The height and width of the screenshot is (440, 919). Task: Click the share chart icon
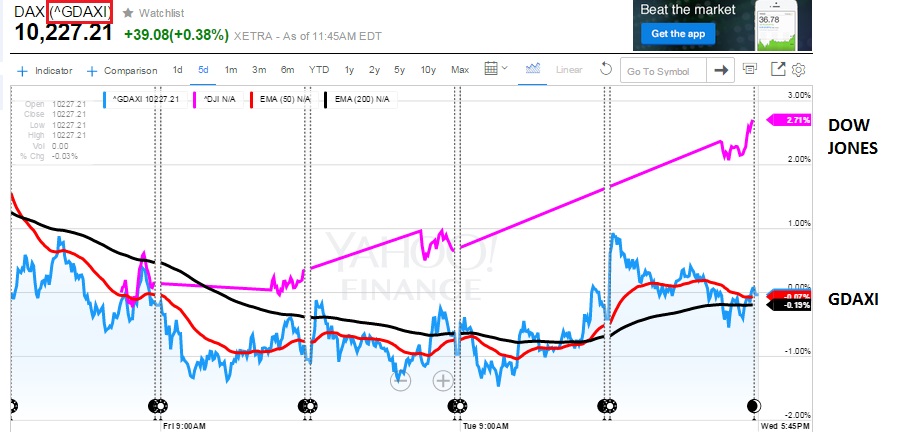pos(778,70)
